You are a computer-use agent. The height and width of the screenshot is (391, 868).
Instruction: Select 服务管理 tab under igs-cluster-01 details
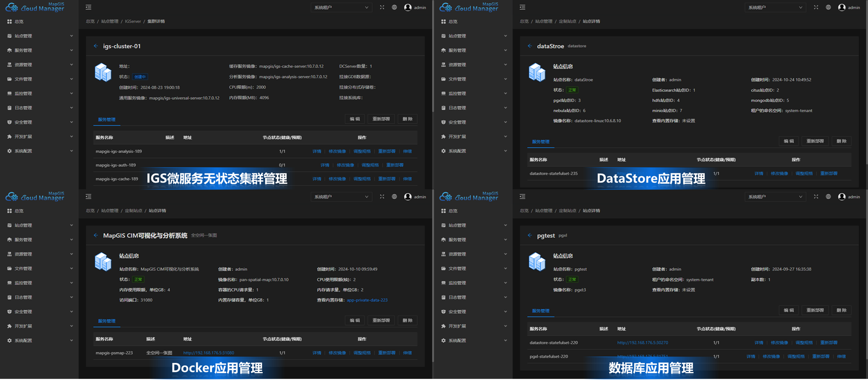[107, 119]
